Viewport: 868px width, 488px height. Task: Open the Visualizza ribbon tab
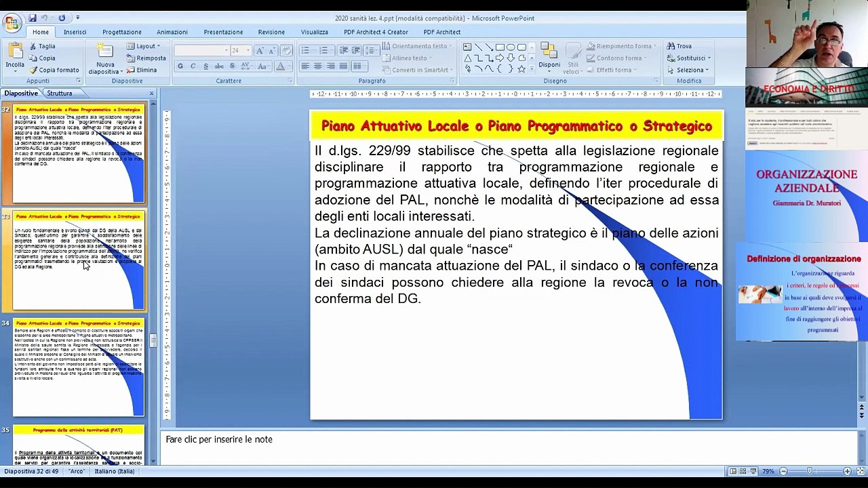[315, 32]
